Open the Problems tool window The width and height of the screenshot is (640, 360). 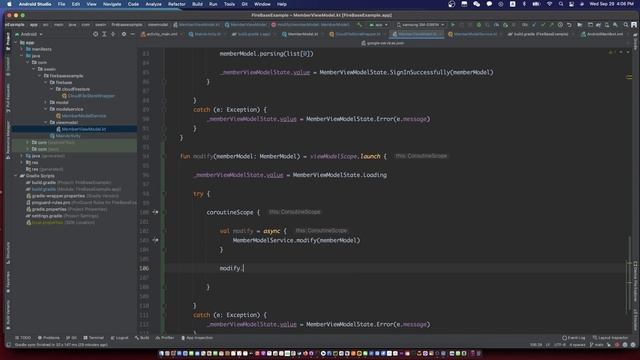49,338
